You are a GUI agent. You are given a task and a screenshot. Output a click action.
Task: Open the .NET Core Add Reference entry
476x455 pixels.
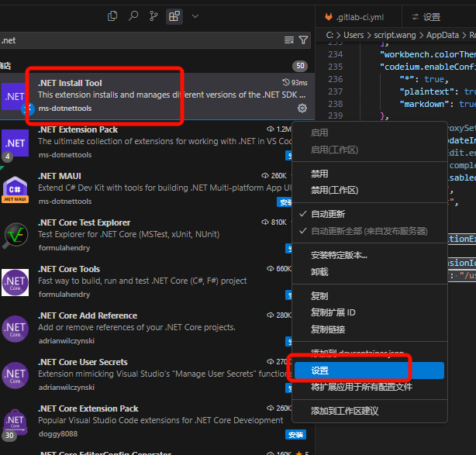[x=146, y=329]
